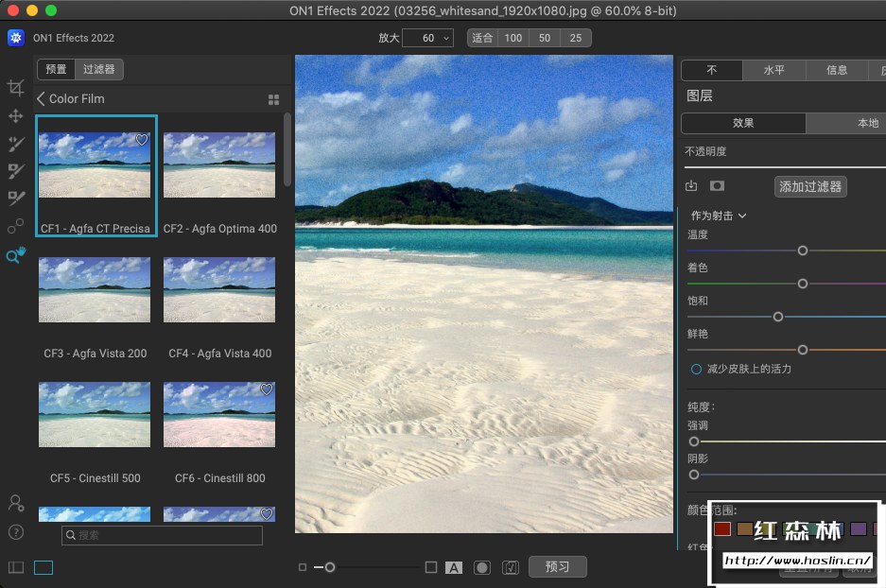The height and width of the screenshot is (588, 886).
Task: Go back from Color Film category
Action: 41,98
